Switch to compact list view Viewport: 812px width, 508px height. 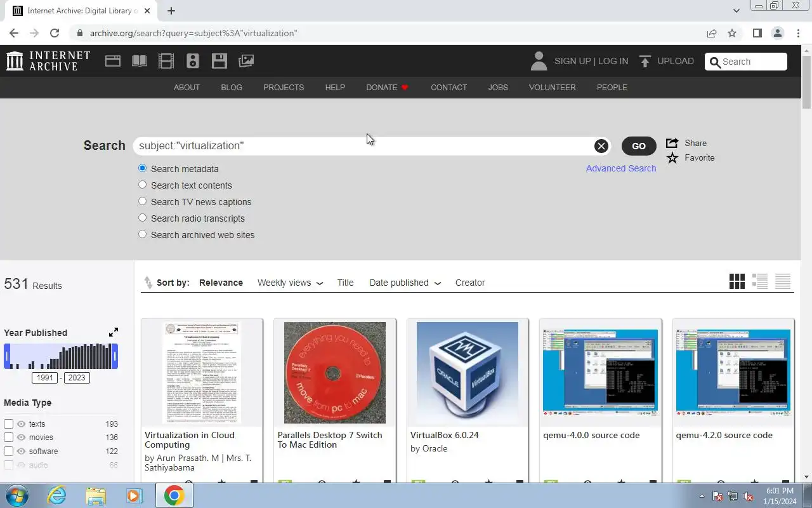point(783,281)
